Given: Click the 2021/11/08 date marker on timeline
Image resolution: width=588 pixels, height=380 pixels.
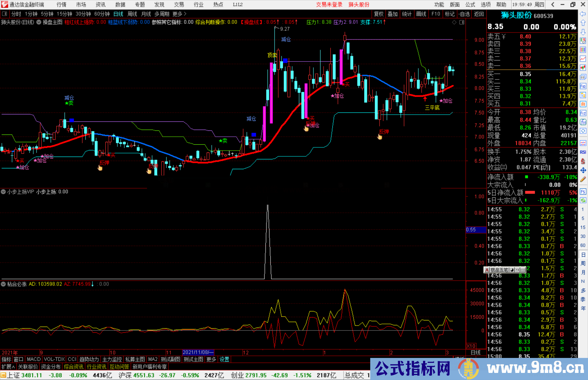Looking at the screenshot, I should click(198, 352).
